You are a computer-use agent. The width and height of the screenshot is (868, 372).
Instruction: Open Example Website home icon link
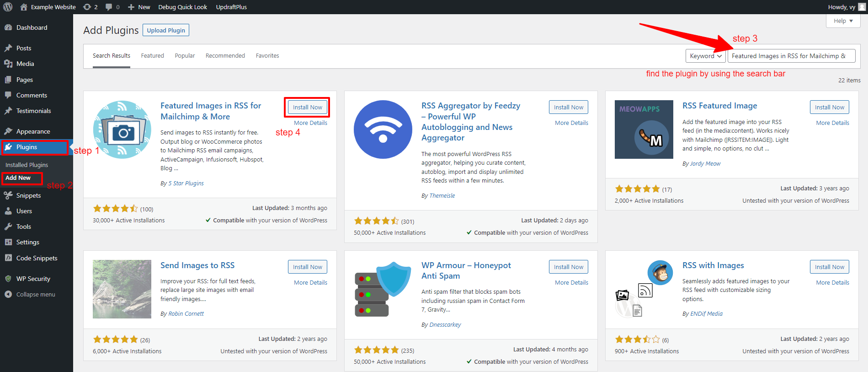pyautogui.click(x=24, y=7)
